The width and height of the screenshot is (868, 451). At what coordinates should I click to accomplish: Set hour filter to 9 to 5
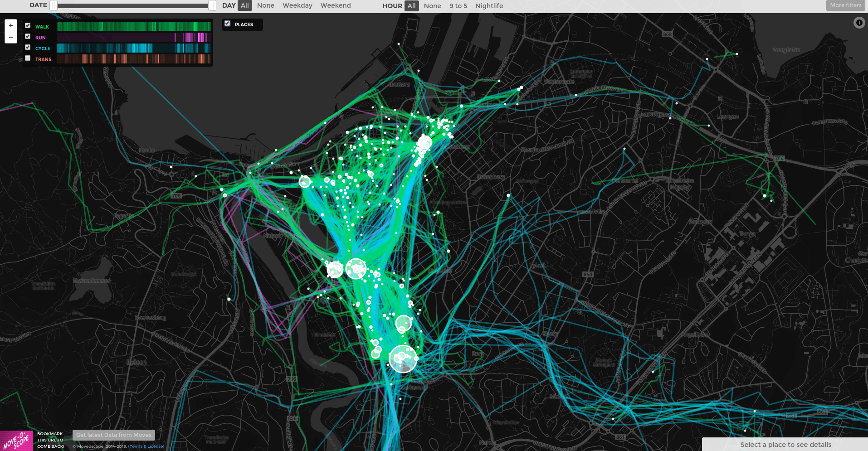[x=458, y=6]
